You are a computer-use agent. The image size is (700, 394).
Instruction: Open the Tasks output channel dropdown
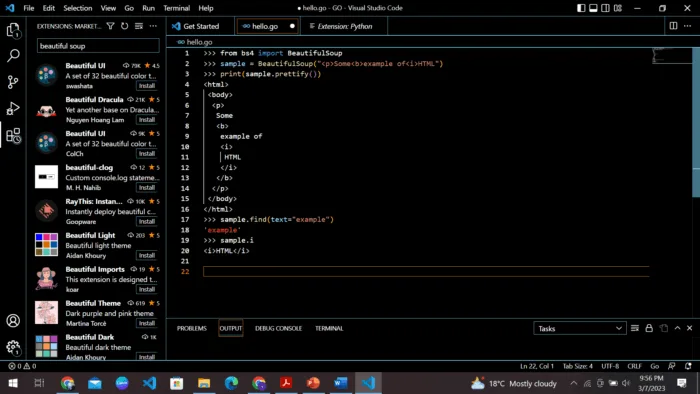click(x=579, y=328)
